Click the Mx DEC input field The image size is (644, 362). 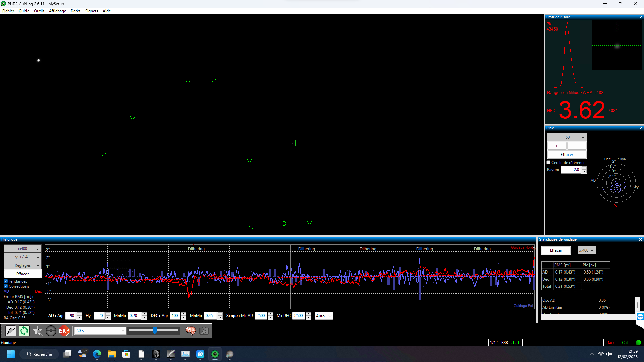point(299,316)
